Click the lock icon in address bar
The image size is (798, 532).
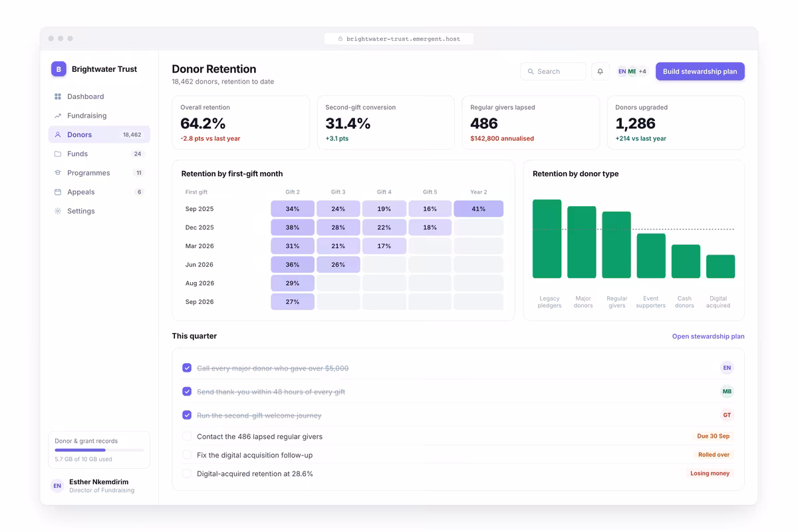point(340,39)
